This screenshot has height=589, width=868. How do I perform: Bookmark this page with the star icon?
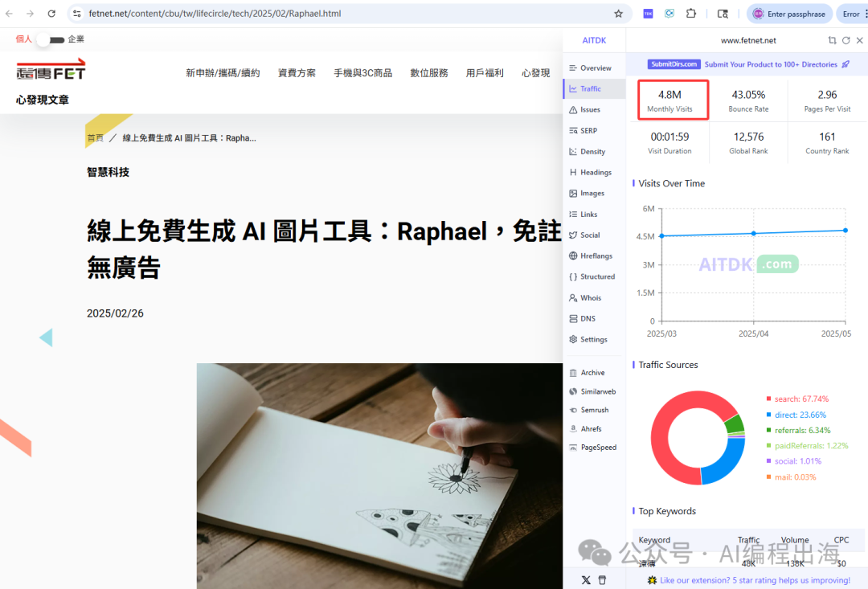coord(618,14)
